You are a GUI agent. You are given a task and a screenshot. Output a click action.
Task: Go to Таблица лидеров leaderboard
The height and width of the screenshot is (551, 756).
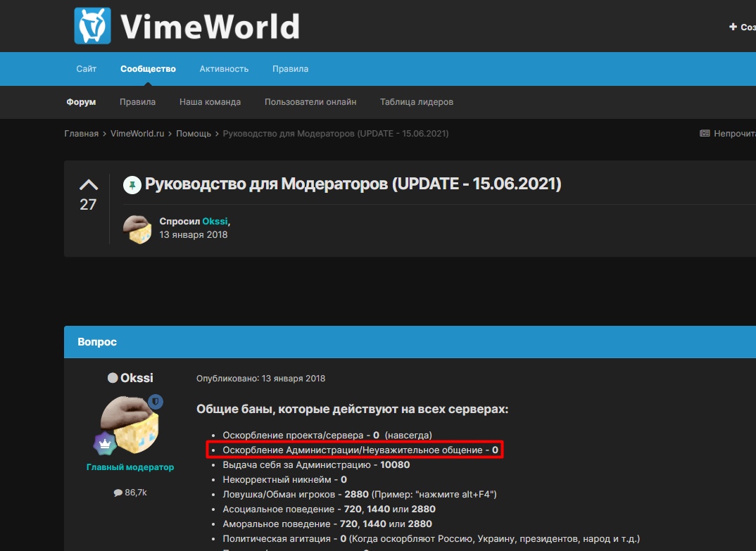click(x=417, y=102)
